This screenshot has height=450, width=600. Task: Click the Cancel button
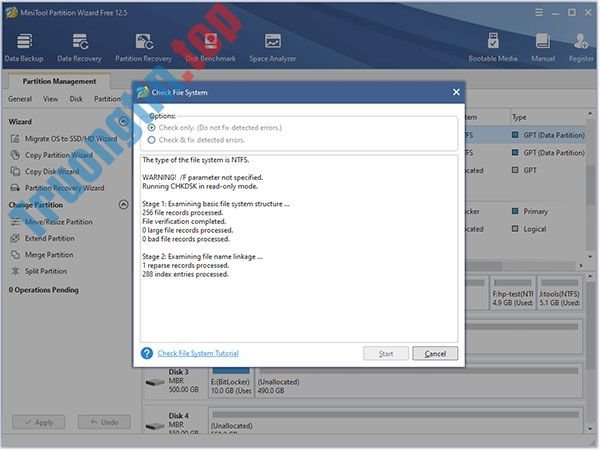[x=435, y=354]
